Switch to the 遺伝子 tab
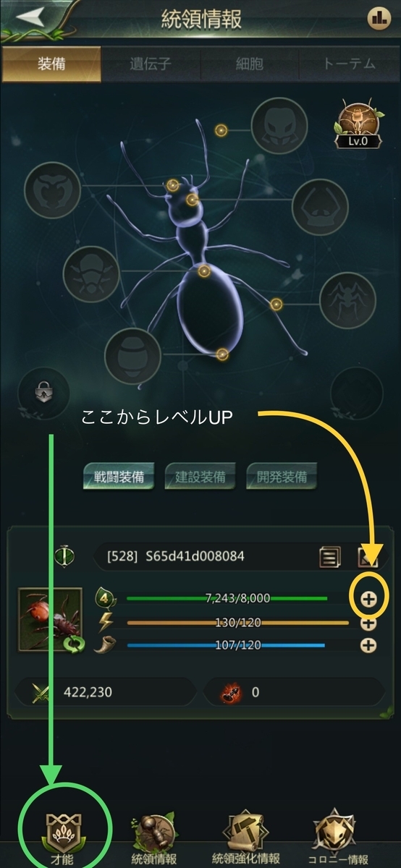 click(x=151, y=64)
